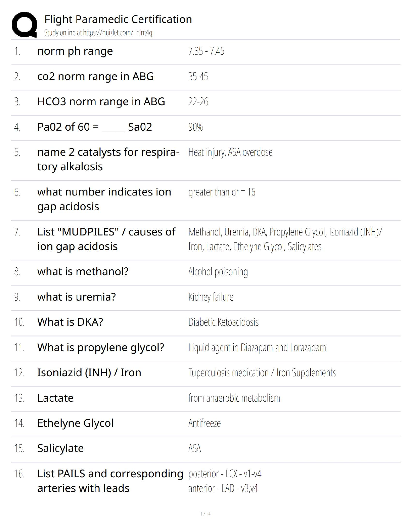This screenshot has width=411, height=532.
Task: Click the Quizlet Q logo icon
Action: point(24,25)
